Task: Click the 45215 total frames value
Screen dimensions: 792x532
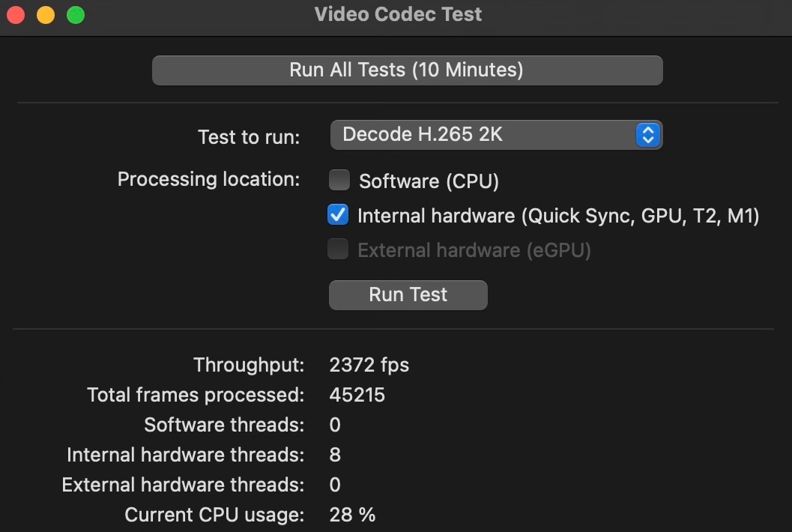Action: [357, 395]
